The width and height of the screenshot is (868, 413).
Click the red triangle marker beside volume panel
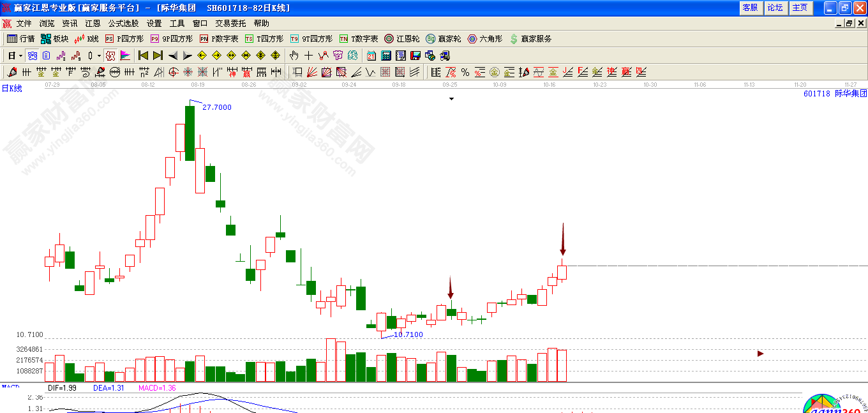click(760, 353)
